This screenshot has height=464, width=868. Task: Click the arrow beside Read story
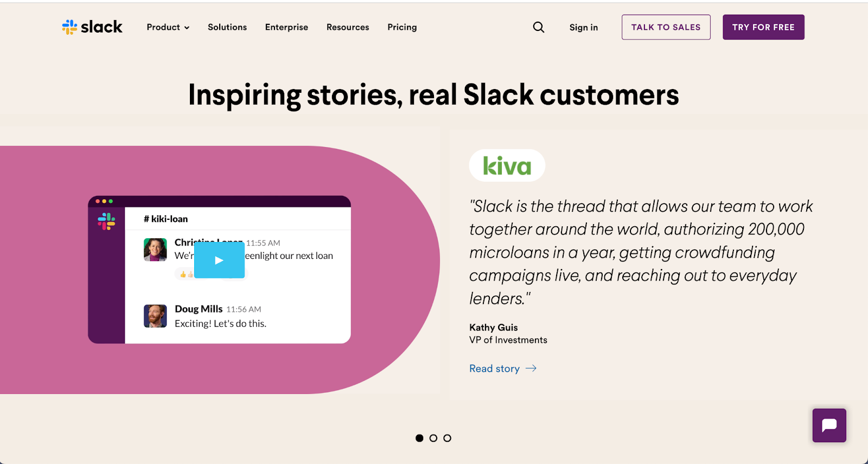click(531, 368)
